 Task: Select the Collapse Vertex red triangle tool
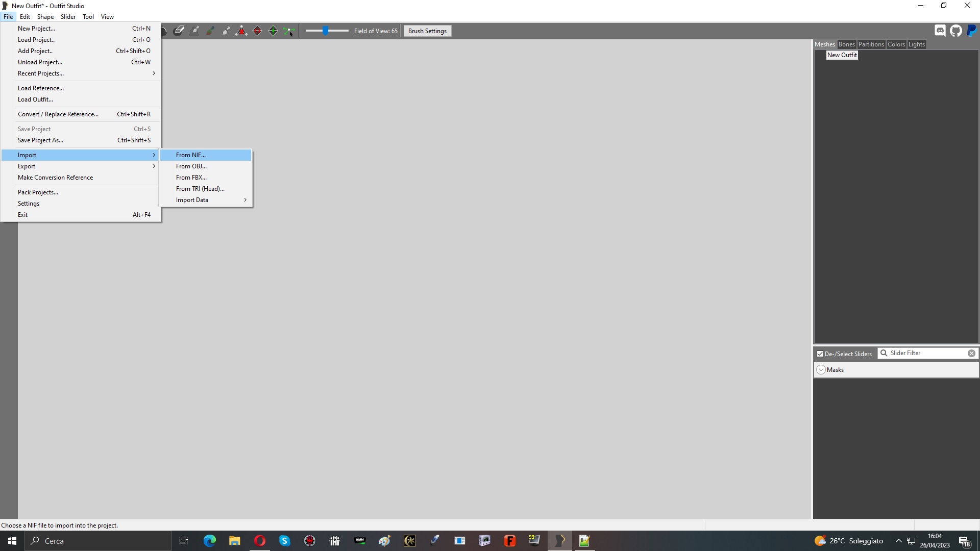pyautogui.click(x=241, y=31)
